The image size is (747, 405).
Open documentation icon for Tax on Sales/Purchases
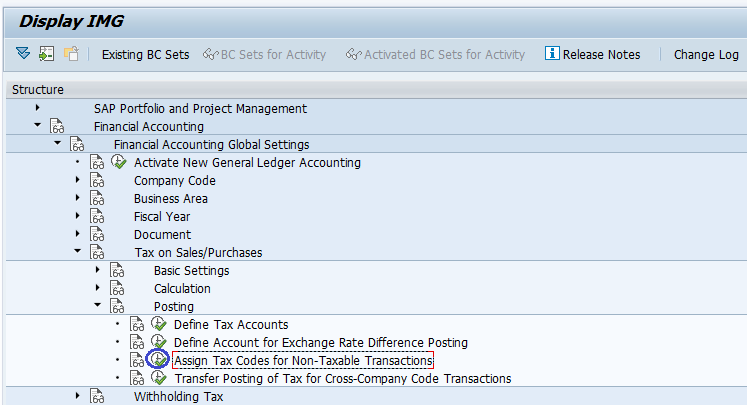[97, 253]
